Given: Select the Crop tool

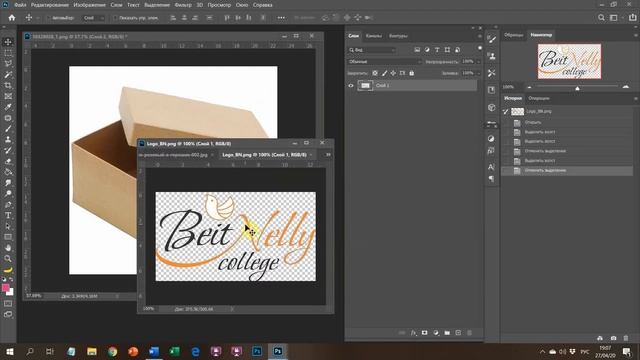Looking at the screenshot, I should coord(8,85).
